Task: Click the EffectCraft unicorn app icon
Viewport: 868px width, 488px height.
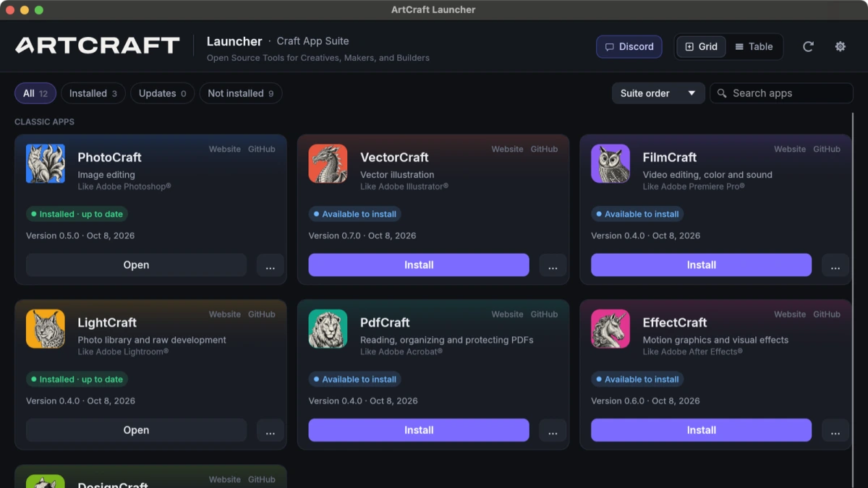Action: [610, 329]
